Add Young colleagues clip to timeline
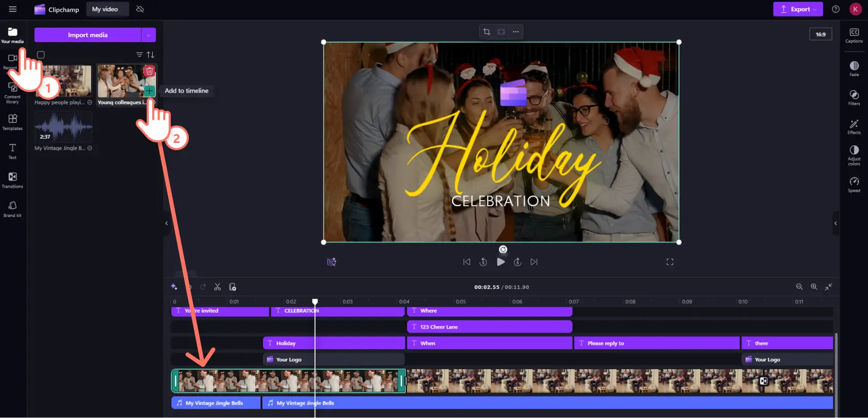Image resolution: width=868 pixels, height=418 pixels. (149, 91)
